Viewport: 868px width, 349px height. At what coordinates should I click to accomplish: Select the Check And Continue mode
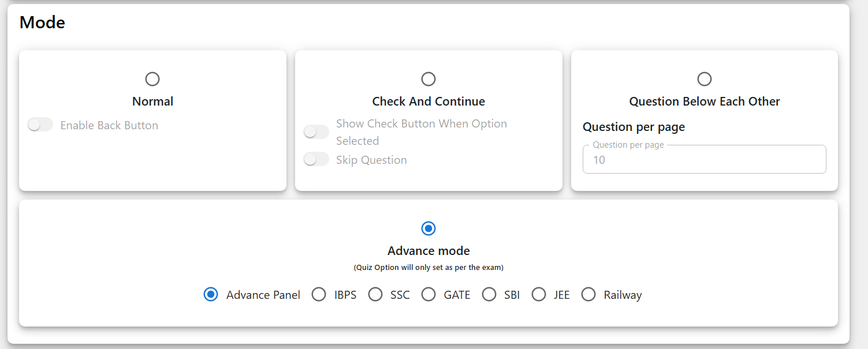[x=429, y=79]
